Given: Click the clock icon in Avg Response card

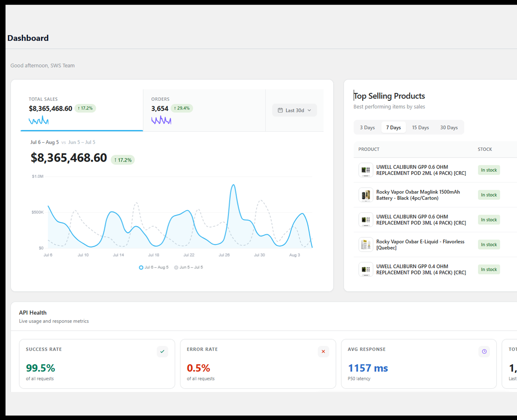Looking at the screenshot, I should (x=484, y=351).
